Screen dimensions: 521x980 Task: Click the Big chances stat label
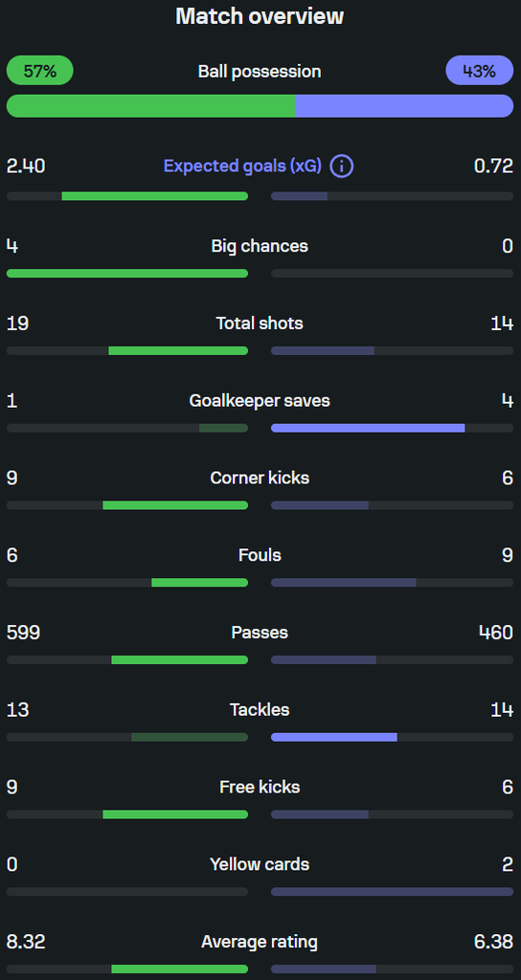[260, 246]
